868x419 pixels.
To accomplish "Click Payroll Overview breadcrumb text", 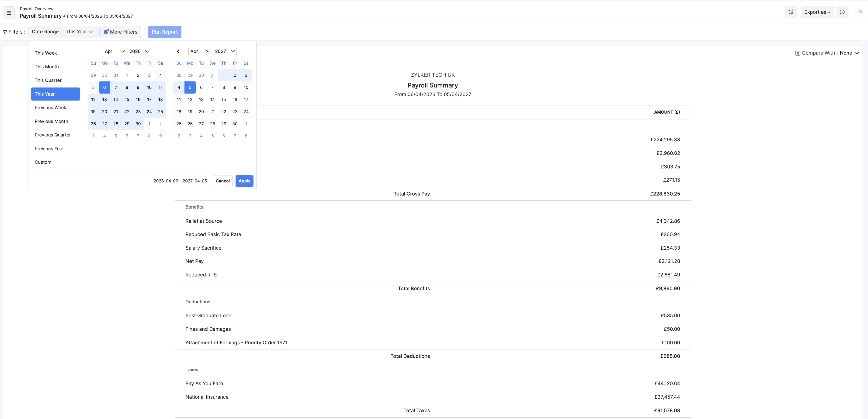I will click(36, 9).
